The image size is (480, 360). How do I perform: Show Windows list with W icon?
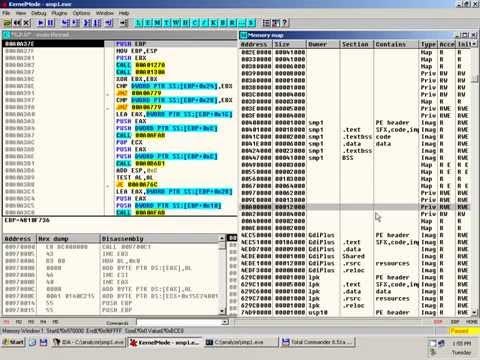(x=176, y=23)
